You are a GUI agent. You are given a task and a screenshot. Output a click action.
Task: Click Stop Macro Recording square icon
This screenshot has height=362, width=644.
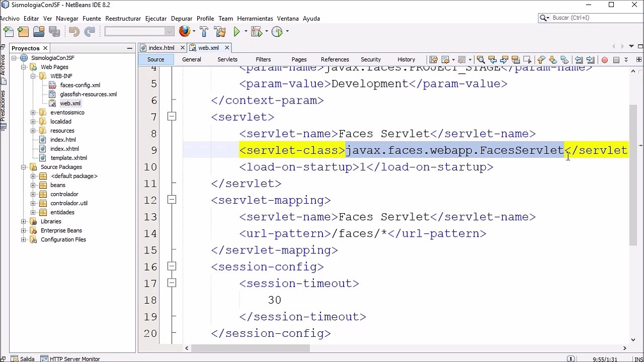point(616,59)
